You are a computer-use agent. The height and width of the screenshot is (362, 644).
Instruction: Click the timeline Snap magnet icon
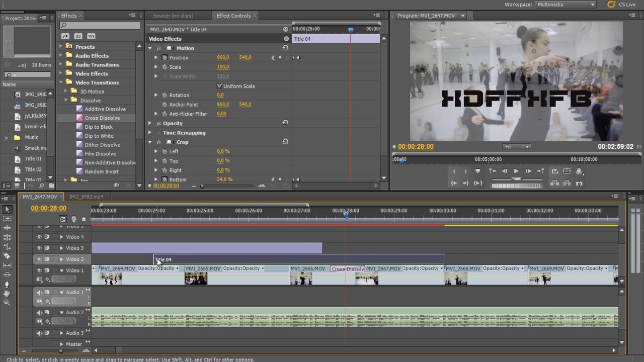[63, 219]
